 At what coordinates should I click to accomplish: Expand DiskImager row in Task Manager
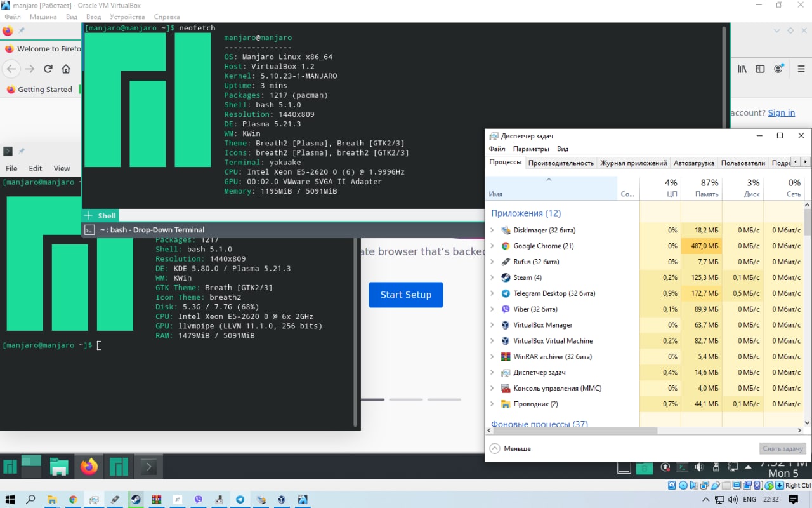(492, 230)
